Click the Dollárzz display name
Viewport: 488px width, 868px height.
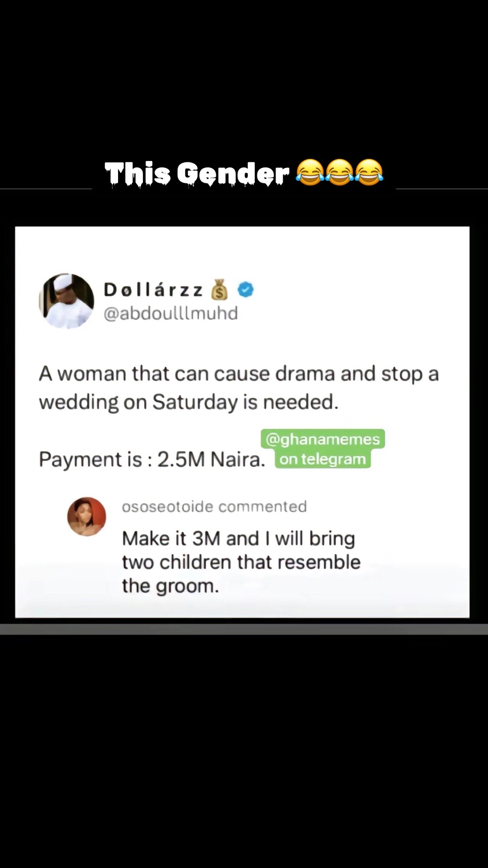[x=153, y=290]
